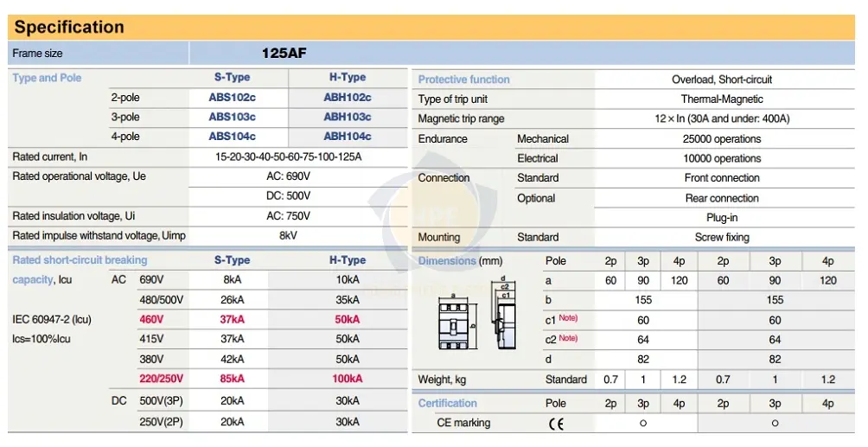The height and width of the screenshot is (447, 868).
Task: Click the Frame size label
Action: (38, 54)
